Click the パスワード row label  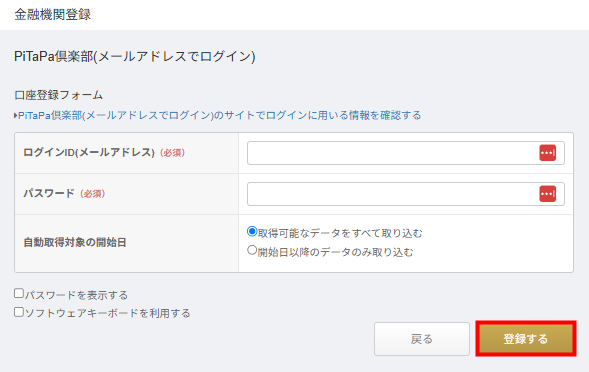pos(49,194)
